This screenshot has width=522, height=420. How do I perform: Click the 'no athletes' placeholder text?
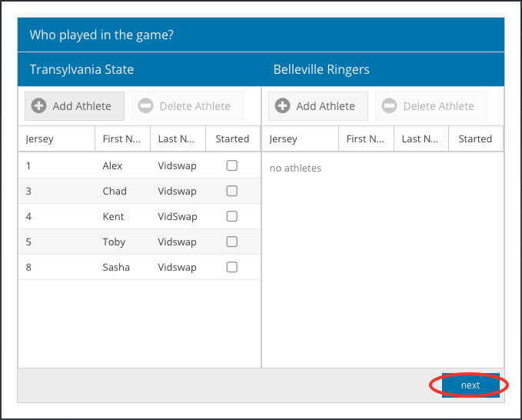295,168
